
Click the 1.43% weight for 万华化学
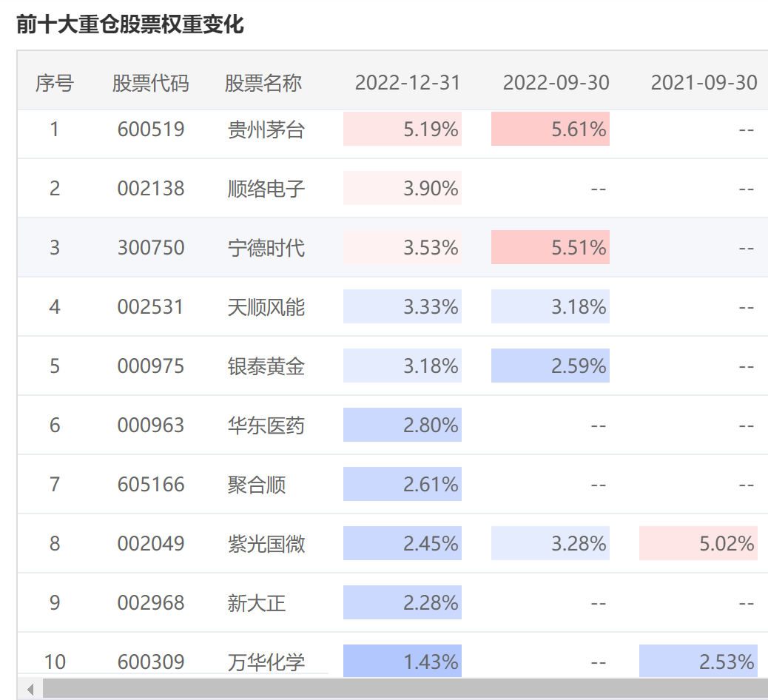coord(402,661)
